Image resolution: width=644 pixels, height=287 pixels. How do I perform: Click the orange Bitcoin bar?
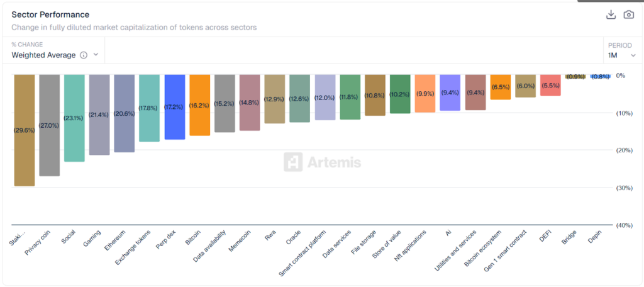pos(199,104)
